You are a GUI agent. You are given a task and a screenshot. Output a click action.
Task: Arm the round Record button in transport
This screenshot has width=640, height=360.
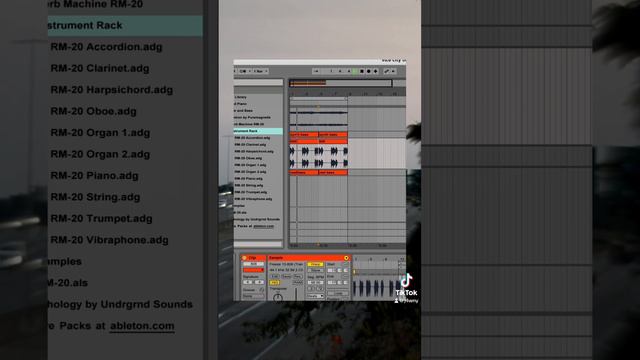(x=369, y=71)
